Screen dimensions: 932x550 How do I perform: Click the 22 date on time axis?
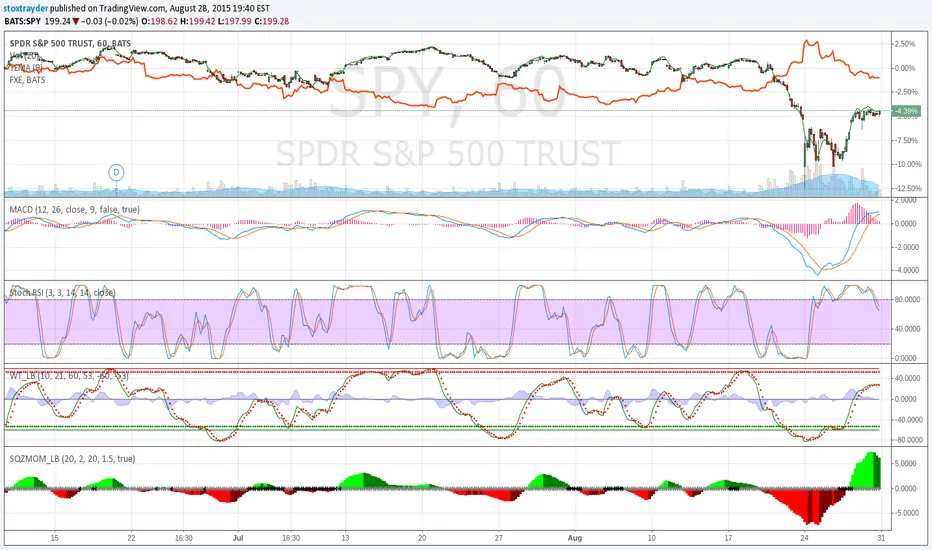pos(131,538)
